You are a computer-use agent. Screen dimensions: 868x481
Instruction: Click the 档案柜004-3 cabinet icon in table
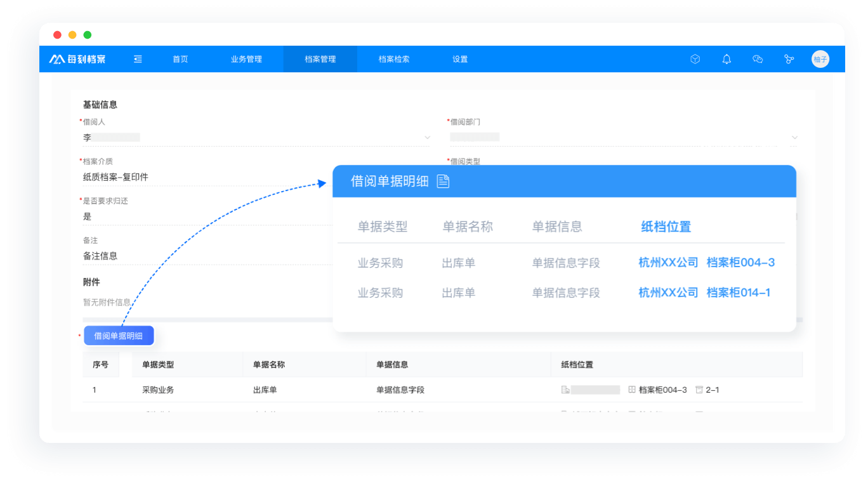tap(631, 390)
